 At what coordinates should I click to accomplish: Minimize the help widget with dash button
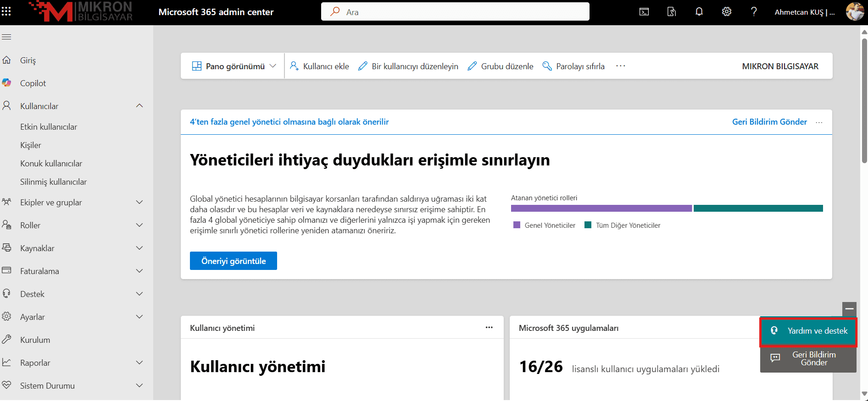coord(849,309)
